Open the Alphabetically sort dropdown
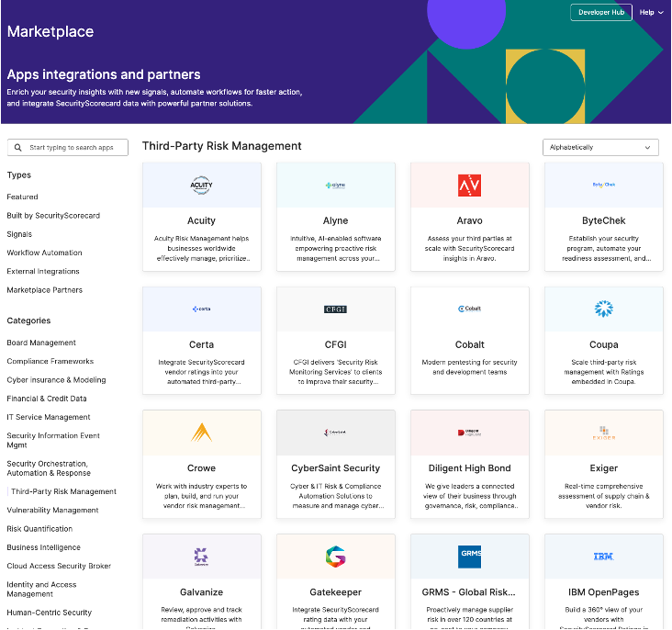Screen dimensions: 672x630 pyautogui.click(x=600, y=147)
